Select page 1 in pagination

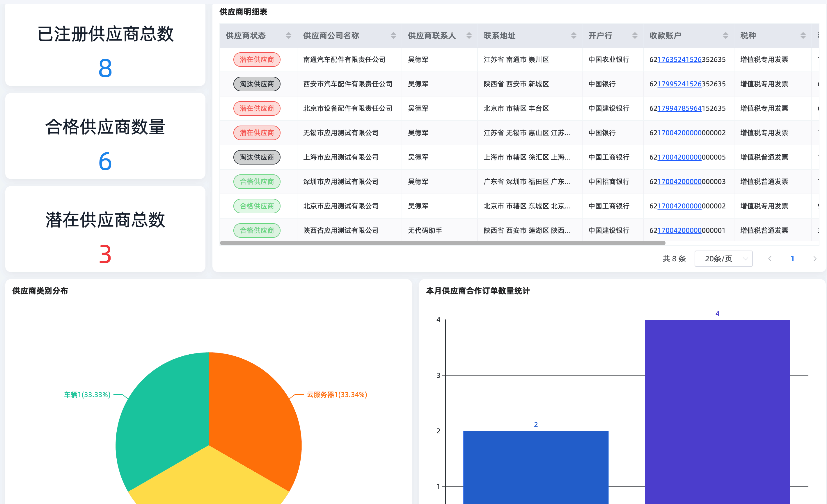point(792,258)
